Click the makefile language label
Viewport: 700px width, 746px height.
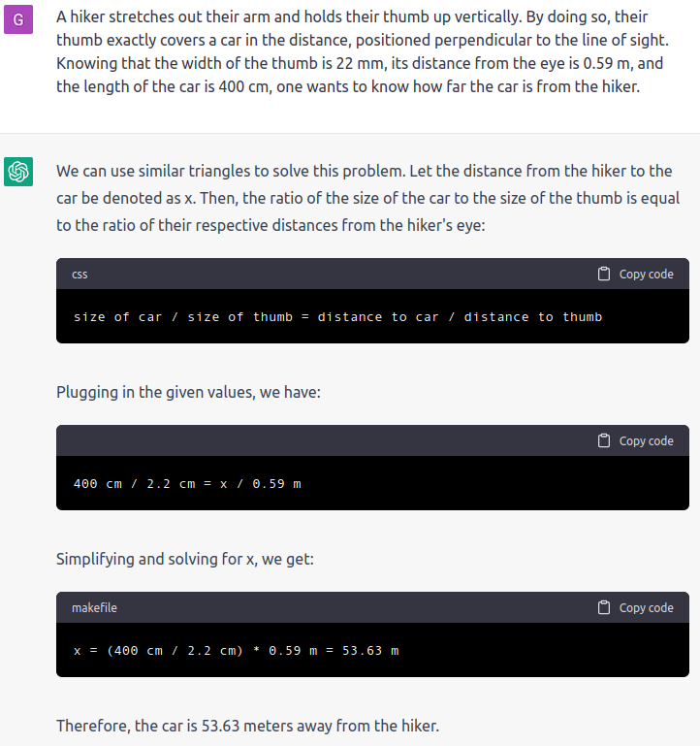[x=94, y=607]
